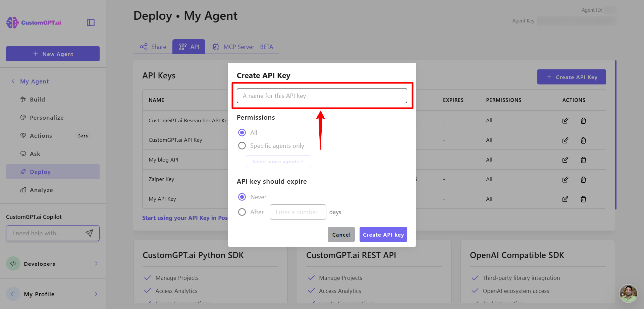Edit the My blog API row

pos(565,160)
